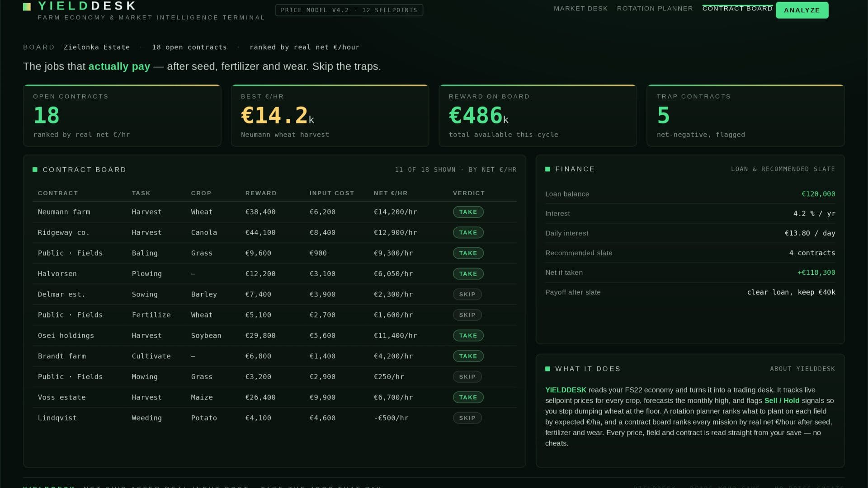The image size is (868, 488).
Task: Click the €38,400 reward value
Action: [x=260, y=212]
